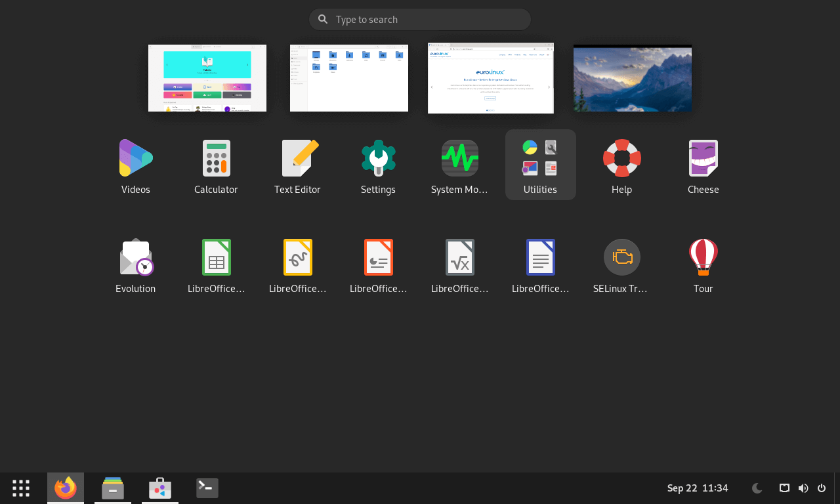Launch System Monitor
Image resolution: width=840 pixels, height=504 pixels.
pyautogui.click(x=459, y=165)
